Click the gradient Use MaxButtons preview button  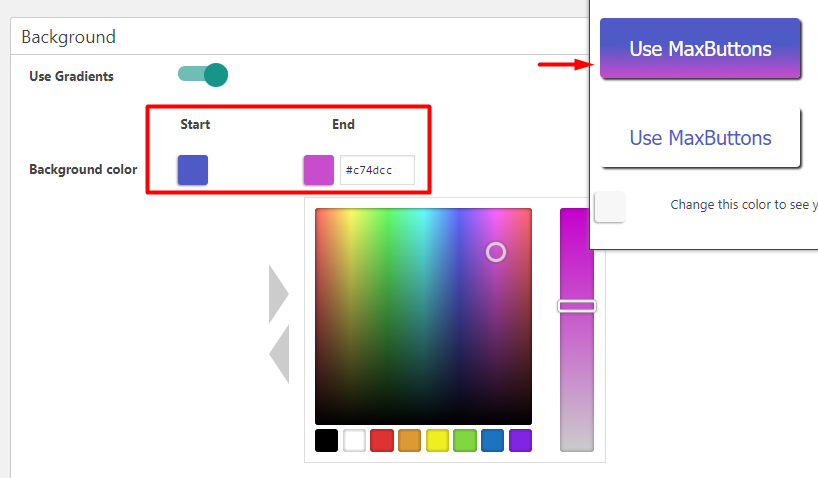(x=700, y=49)
